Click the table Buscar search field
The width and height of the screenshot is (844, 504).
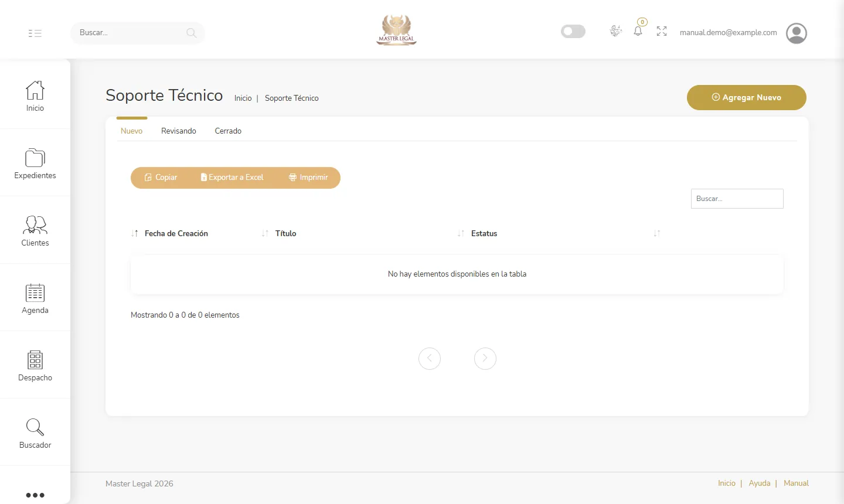coord(737,199)
